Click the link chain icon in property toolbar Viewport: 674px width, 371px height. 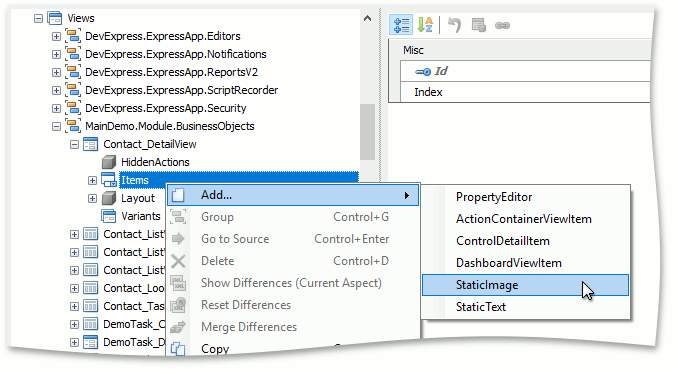502,26
